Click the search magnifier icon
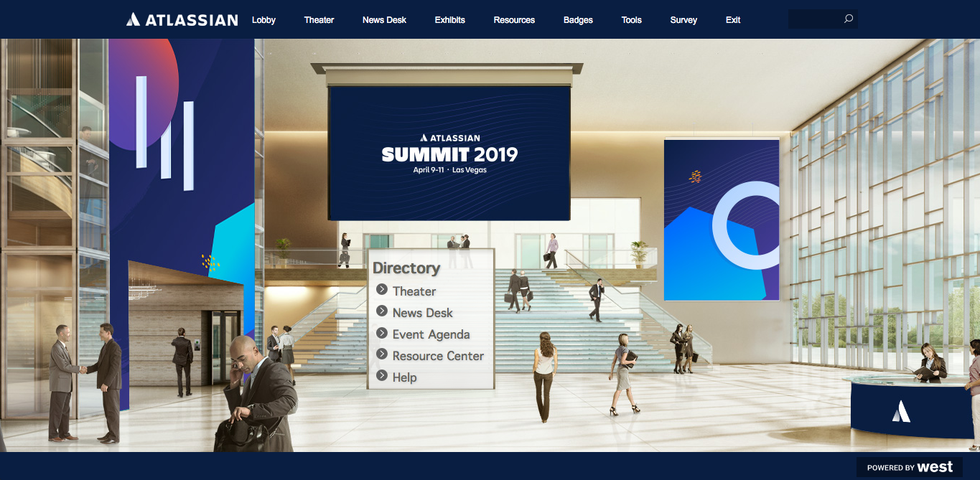Viewport: 980px width, 480px height. pyautogui.click(x=848, y=19)
